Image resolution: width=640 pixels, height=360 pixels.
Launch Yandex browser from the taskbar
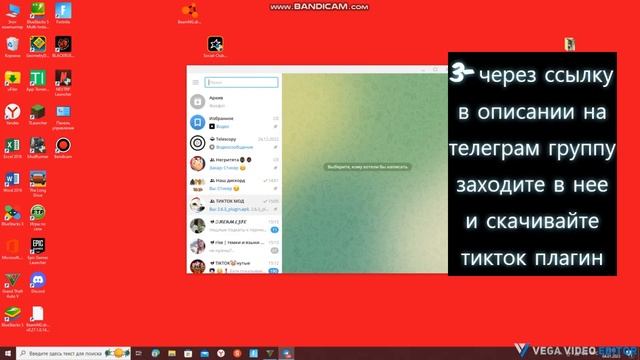[221, 353]
